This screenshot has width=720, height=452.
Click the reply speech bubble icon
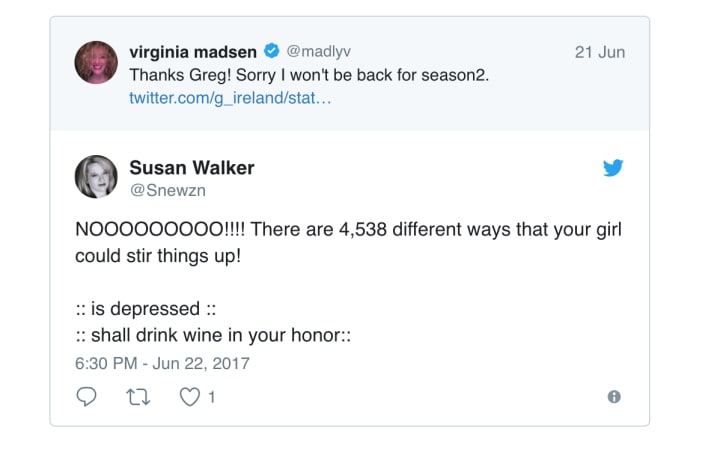pos(87,397)
